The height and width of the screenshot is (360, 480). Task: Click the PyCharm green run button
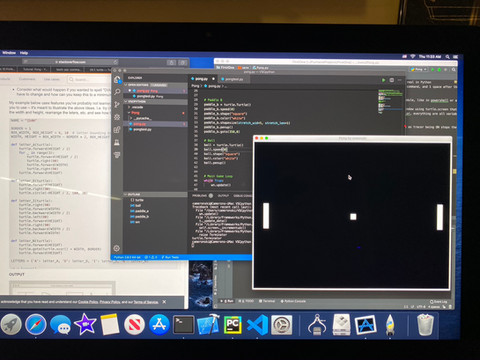(433, 69)
